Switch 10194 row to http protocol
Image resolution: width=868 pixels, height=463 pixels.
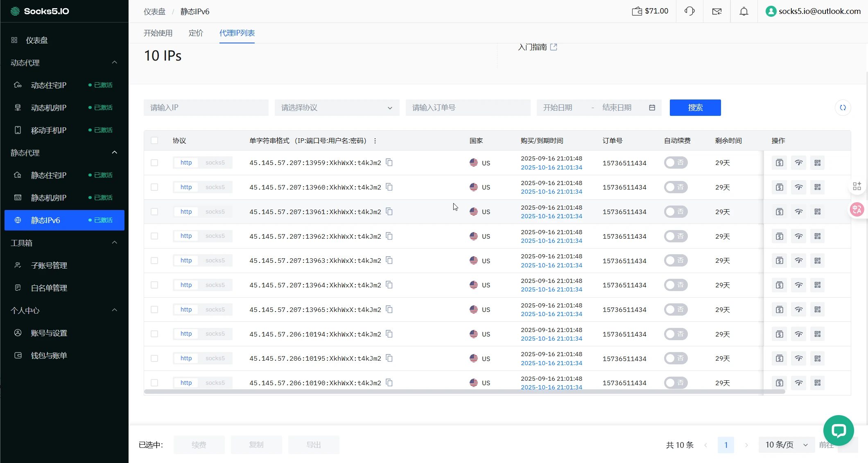(x=186, y=334)
